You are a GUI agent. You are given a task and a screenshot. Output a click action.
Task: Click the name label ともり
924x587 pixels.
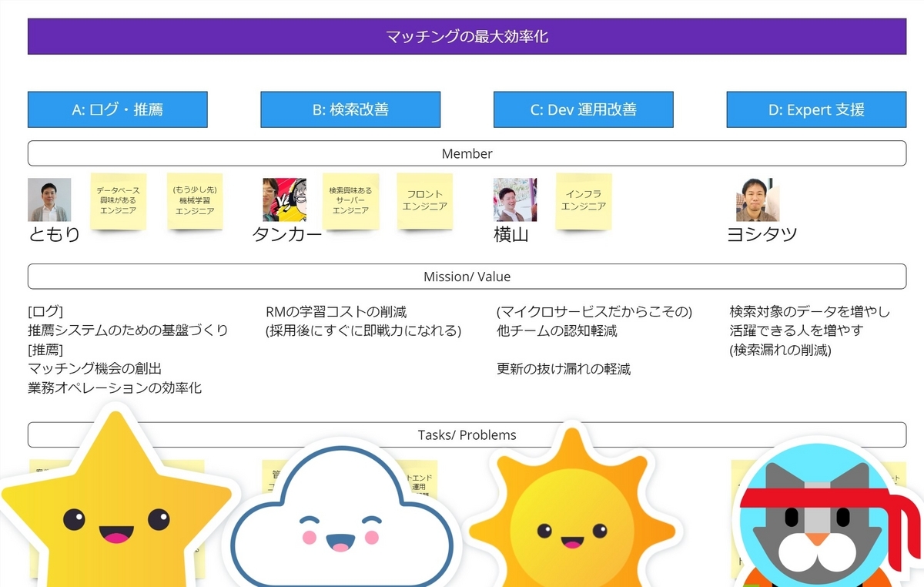coord(55,235)
